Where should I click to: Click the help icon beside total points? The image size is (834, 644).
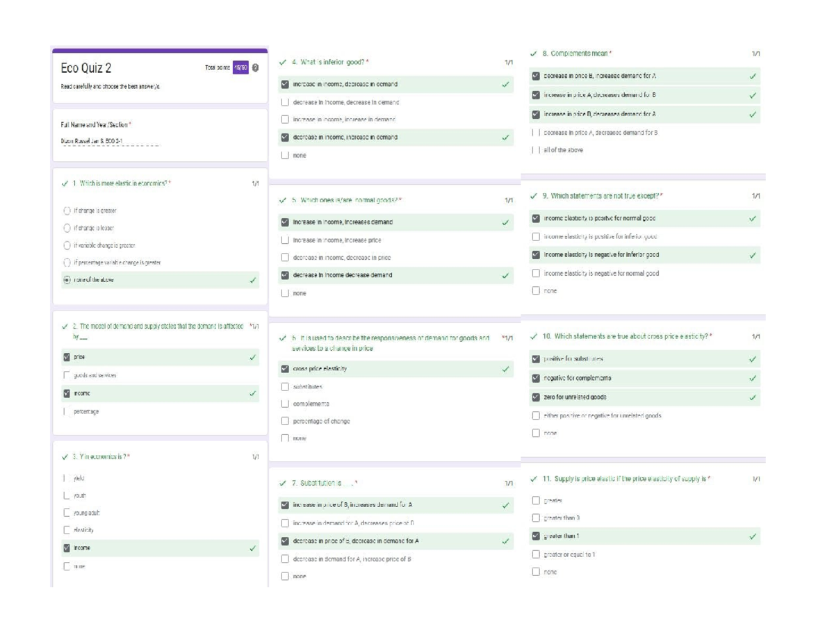click(x=255, y=68)
